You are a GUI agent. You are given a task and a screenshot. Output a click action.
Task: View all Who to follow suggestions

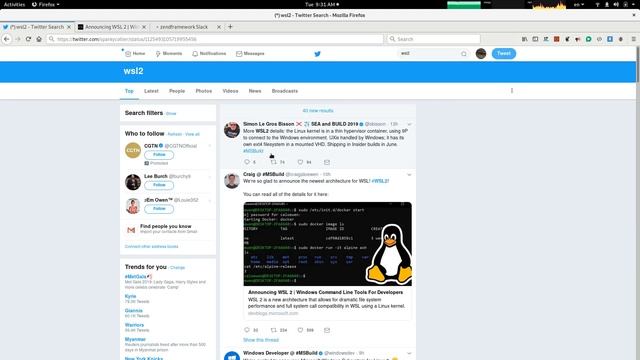(x=193, y=134)
